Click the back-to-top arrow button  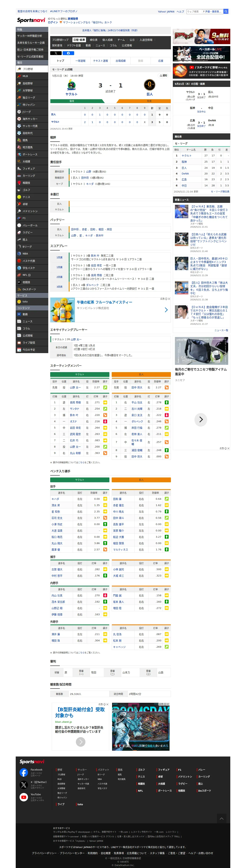(x=221, y=818)
